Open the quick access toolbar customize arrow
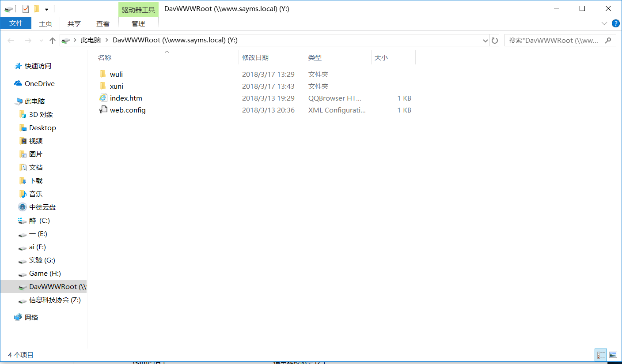This screenshot has width=622, height=364. (x=46, y=9)
